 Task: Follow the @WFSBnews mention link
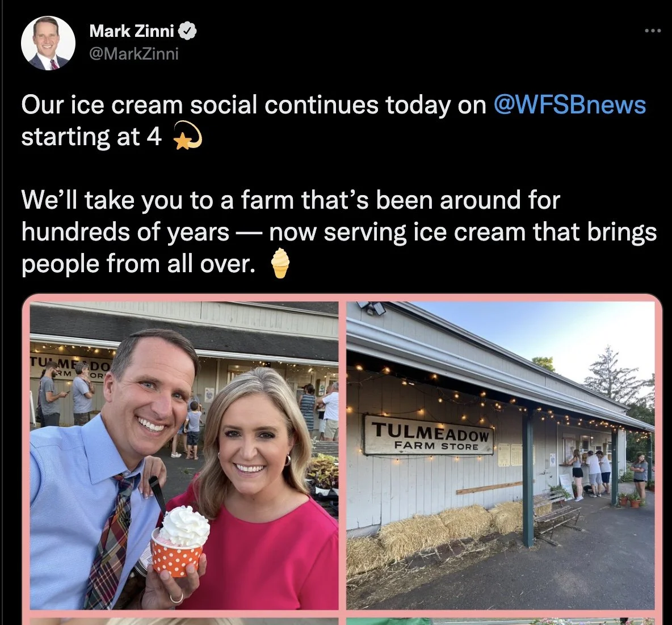(570, 105)
